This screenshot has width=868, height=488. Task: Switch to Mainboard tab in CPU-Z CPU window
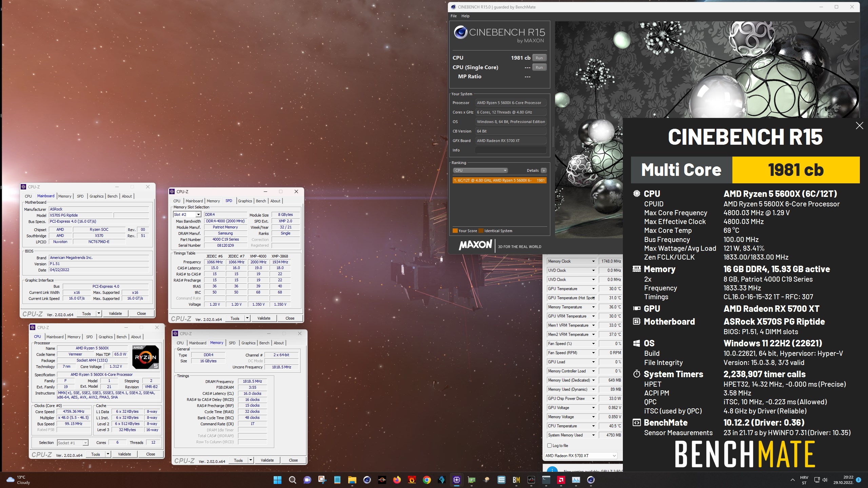55,337
